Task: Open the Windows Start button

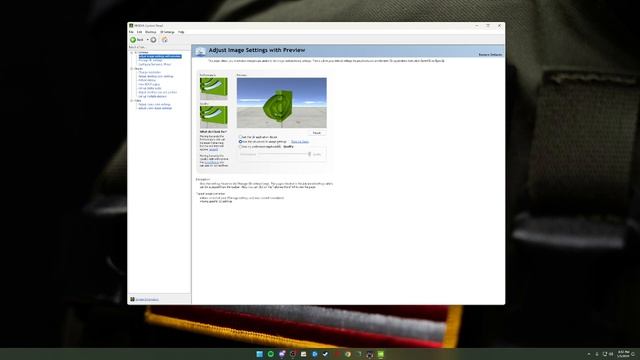Action: (259, 354)
